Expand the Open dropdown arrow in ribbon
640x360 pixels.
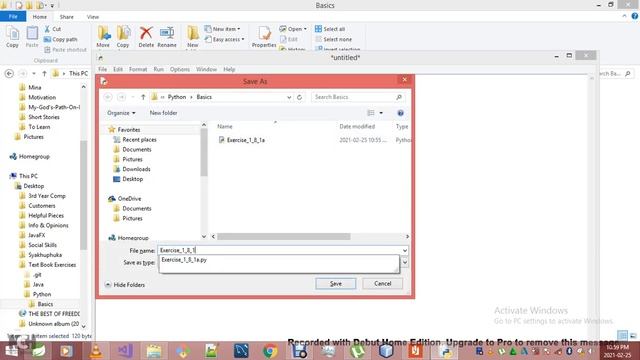pyautogui.click(x=305, y=29)
